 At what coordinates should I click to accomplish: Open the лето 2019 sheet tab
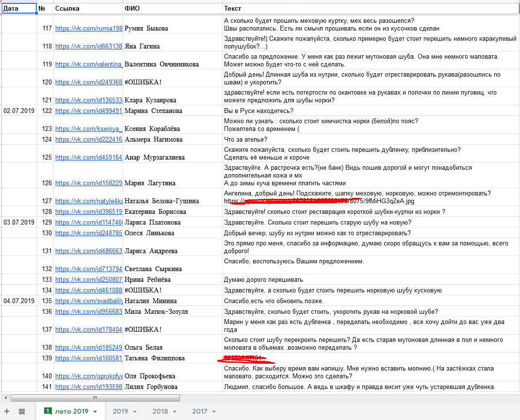click(71, 411)
